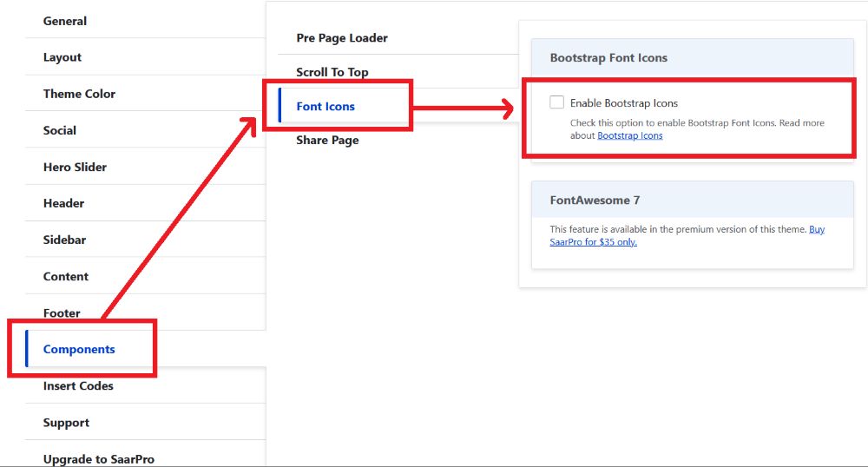Open the Content settings tab
This screenshot has width=868, height=467.
coord(66,276)
